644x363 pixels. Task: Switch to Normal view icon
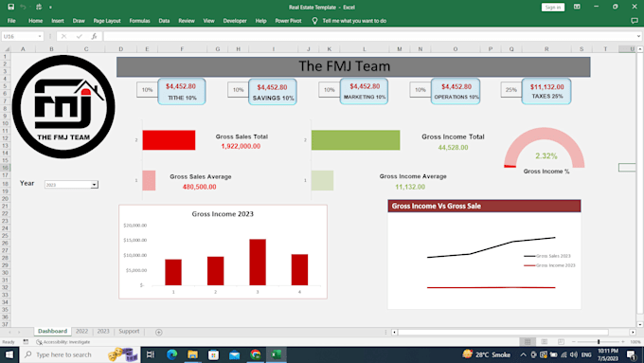(x=528, y=341)
